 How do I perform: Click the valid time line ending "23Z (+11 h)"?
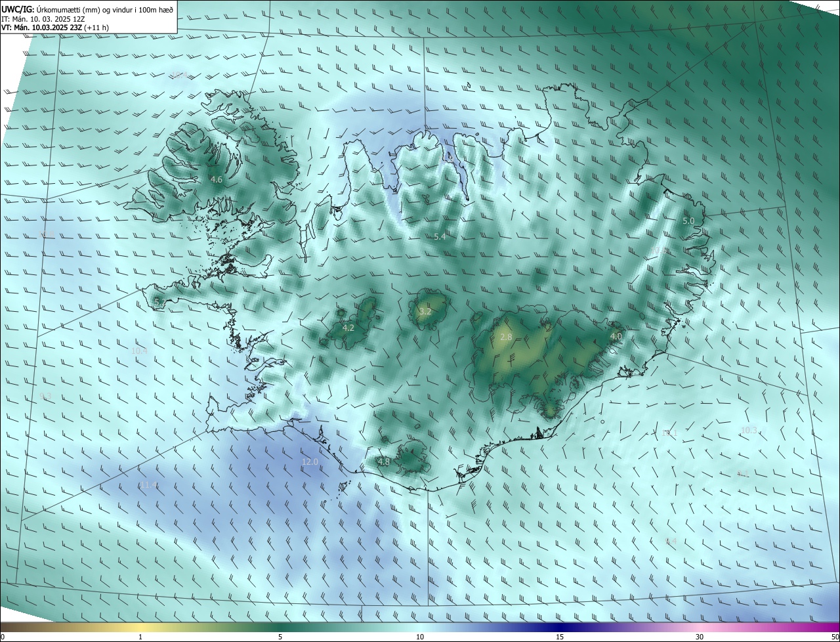55,28
